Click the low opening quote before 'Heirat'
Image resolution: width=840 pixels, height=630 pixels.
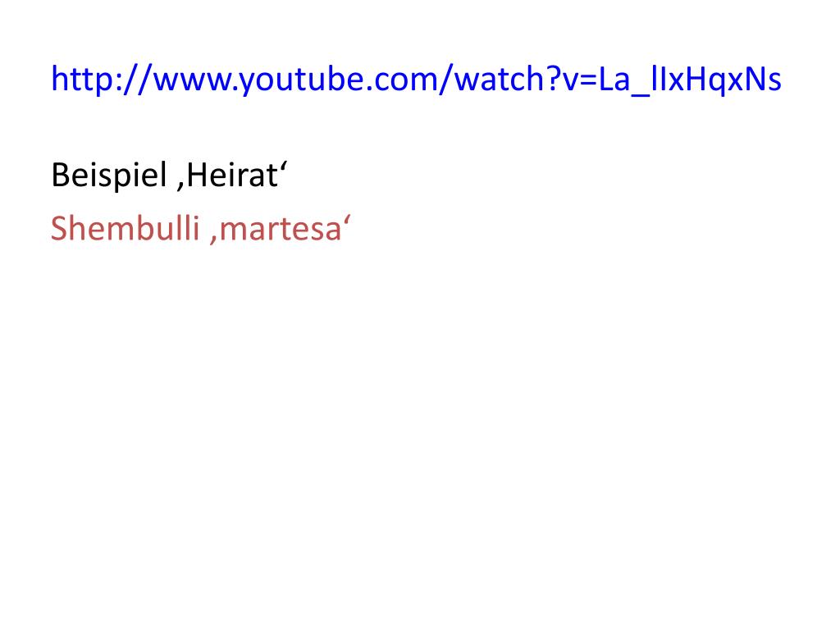(x=180, y=185)
